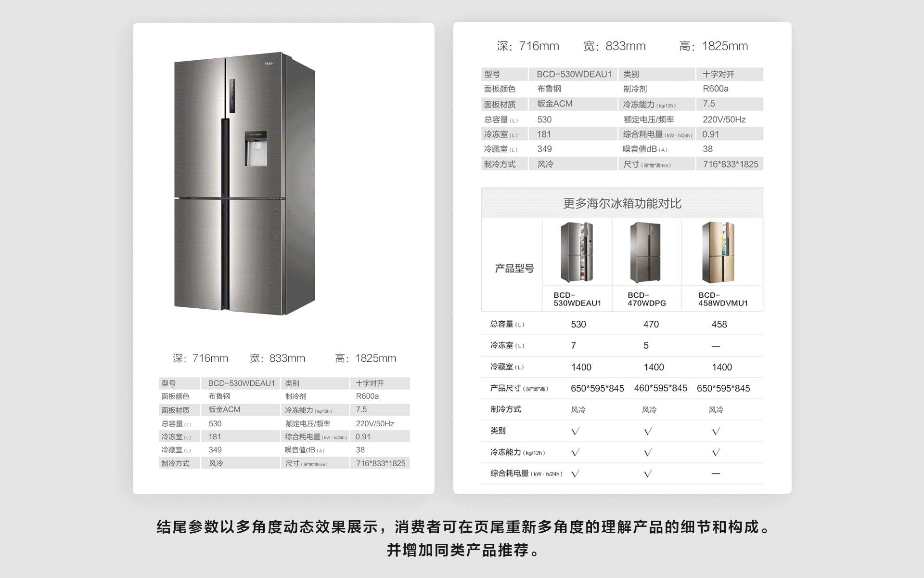Click 类别 row checkmark for BCD-530WDEAU1
The image size is (924, 578).
575,431
